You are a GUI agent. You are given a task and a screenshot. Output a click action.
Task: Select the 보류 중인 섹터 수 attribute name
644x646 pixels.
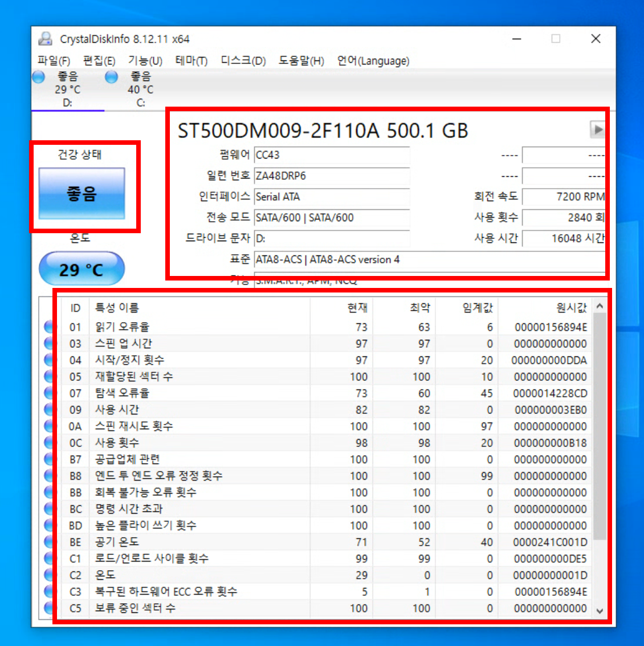click(135, 608)
